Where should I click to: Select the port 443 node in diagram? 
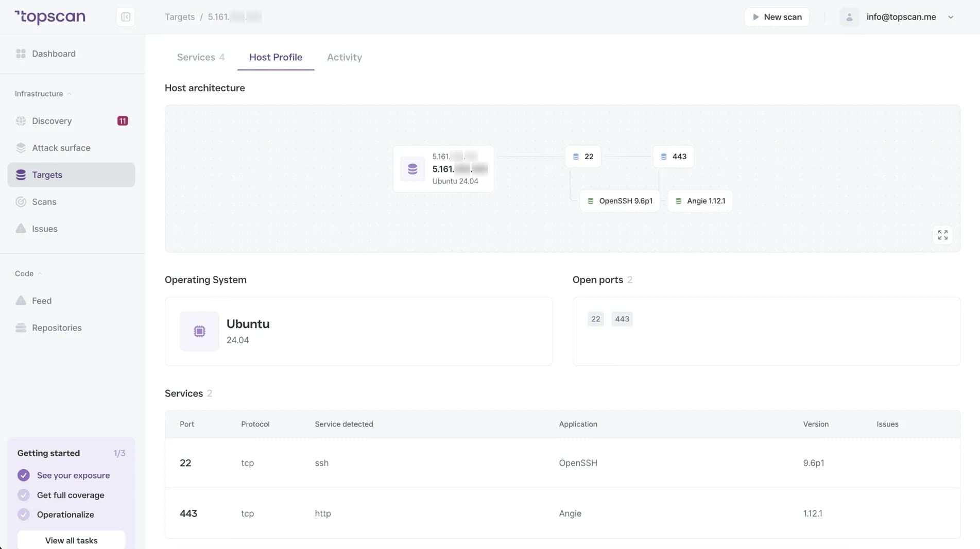pyautogui.click(x=674, y=157)
